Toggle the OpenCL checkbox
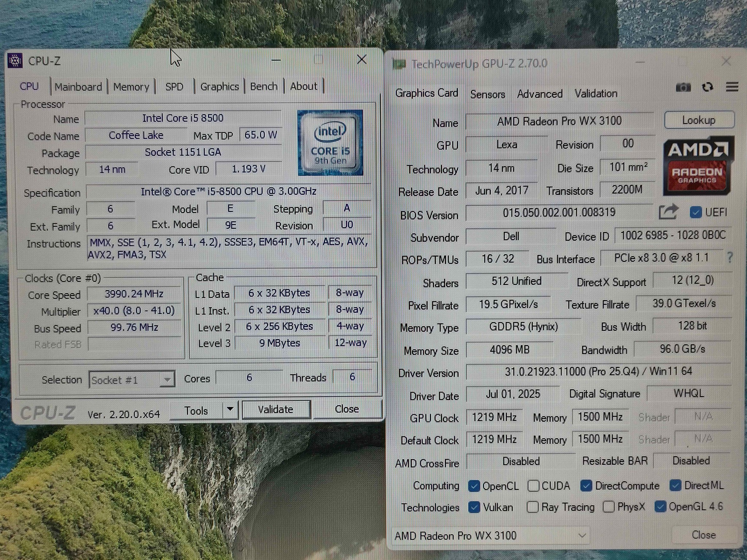The width and height of the screenshot is (747, 560). click(x=474, y=486)
